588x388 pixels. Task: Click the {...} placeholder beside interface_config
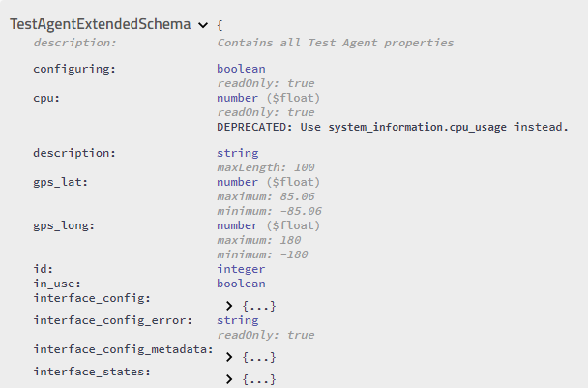coord(259,306)
